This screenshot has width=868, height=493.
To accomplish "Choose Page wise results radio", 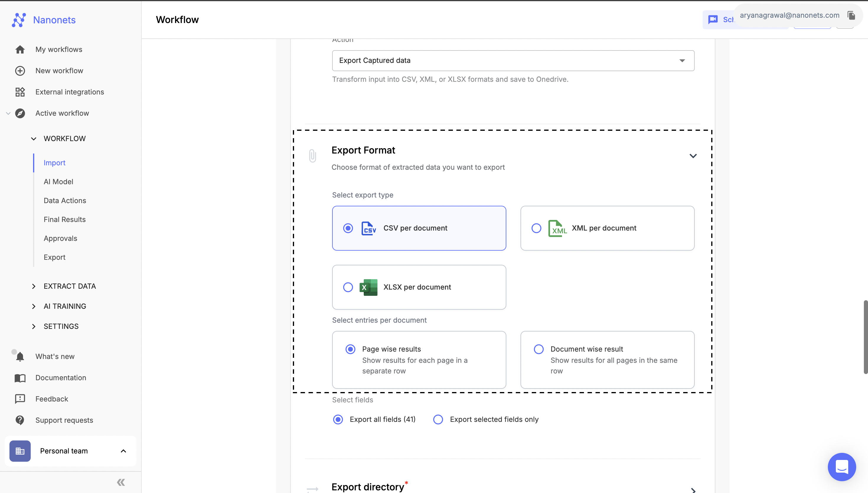I will 350,349.
